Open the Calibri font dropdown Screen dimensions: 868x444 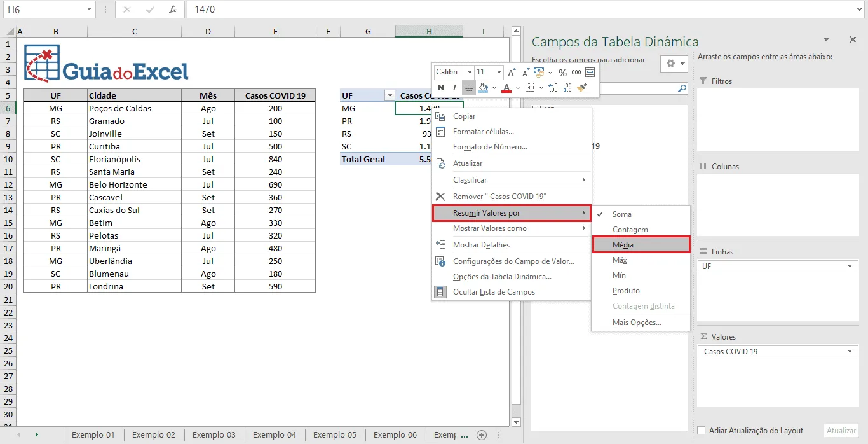click(470, 73)
